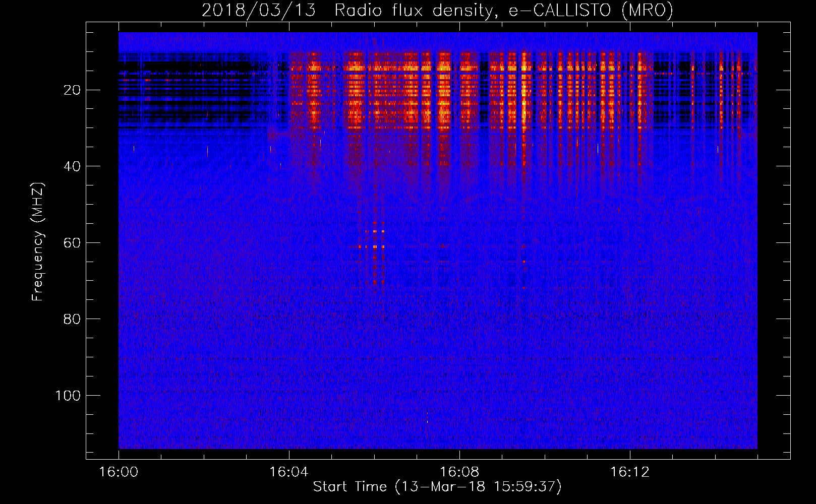Click the 16:00 time tick label
Viewport: 816px width, 504px height.
point(119,472)
